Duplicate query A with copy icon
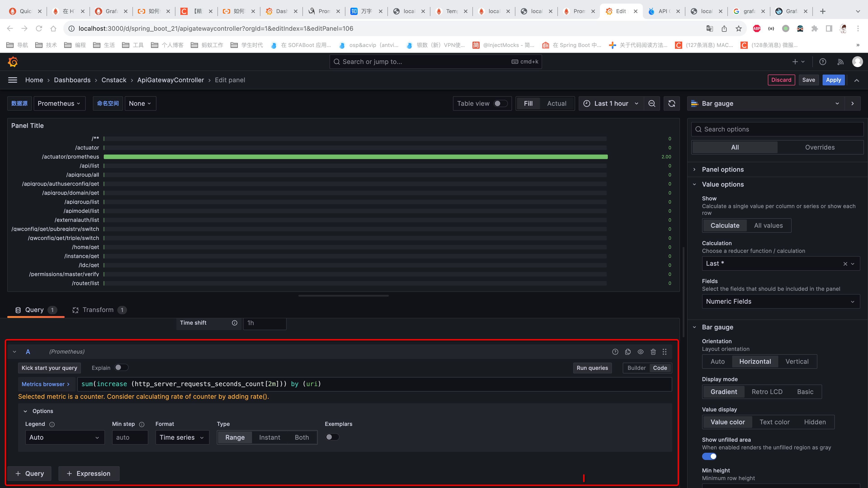The image size is (868, 488). pos(628,352)
